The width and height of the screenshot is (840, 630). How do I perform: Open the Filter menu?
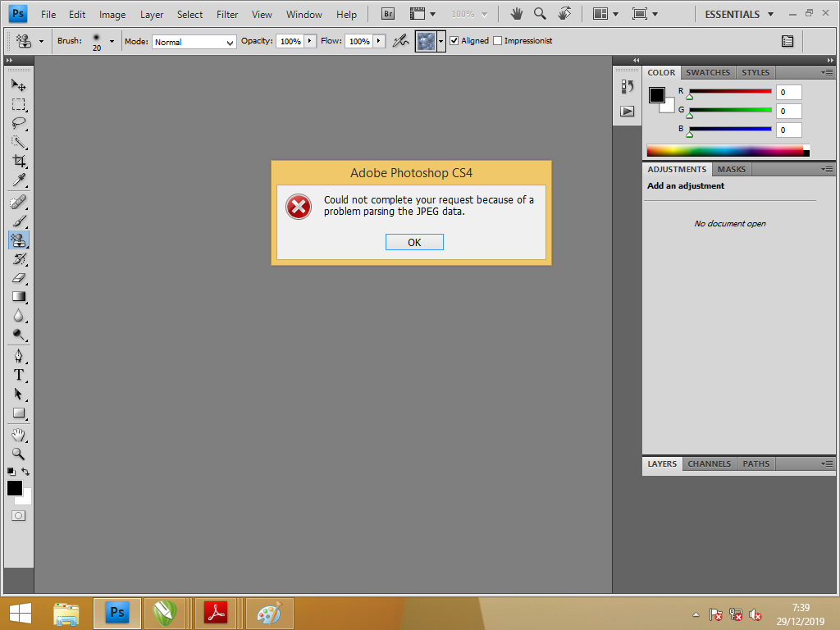pos(227,15)
